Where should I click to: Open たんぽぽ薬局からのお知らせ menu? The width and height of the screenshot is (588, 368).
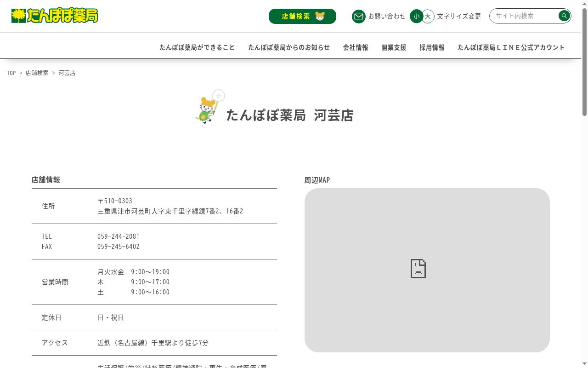tap(289, 47)
